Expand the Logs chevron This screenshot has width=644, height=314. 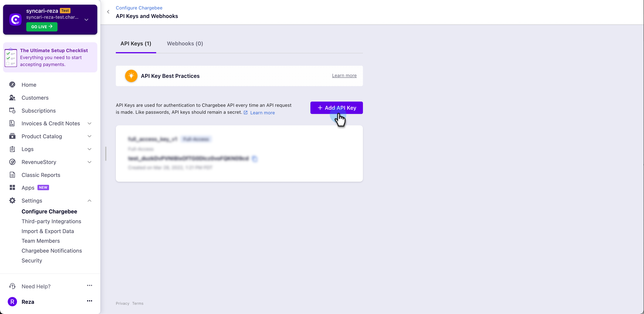point(90,149)
